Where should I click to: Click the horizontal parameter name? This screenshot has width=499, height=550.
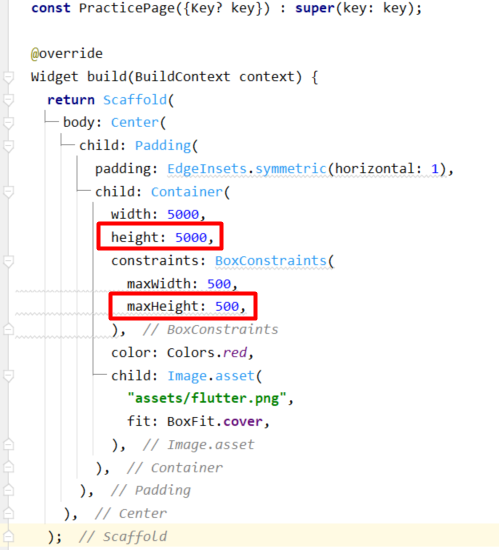pyautogui.click(x=378, y=169)
